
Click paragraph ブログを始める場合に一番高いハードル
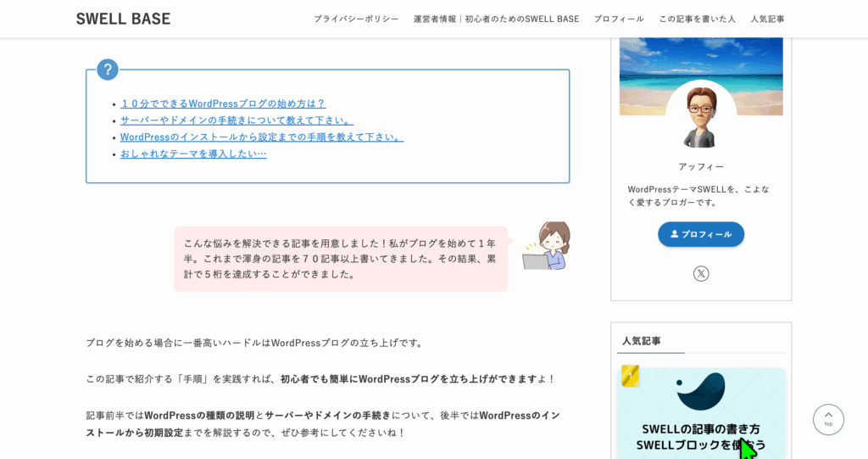(255, 343)
